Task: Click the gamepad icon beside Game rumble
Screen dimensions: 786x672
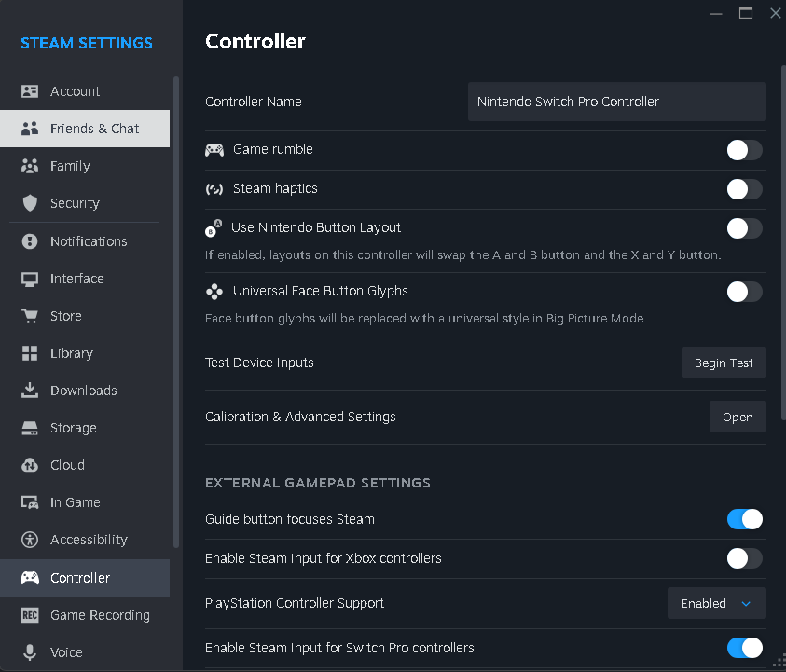Action: click(x=214, y=150)
